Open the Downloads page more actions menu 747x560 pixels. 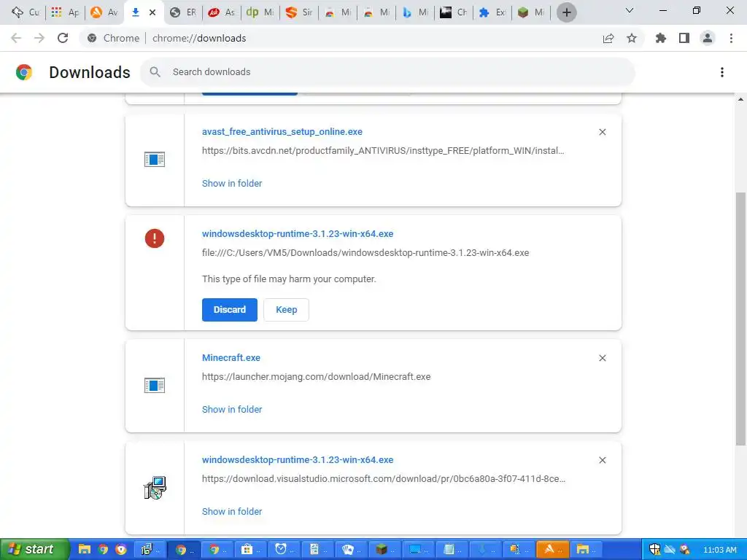(x=722, y=72)
